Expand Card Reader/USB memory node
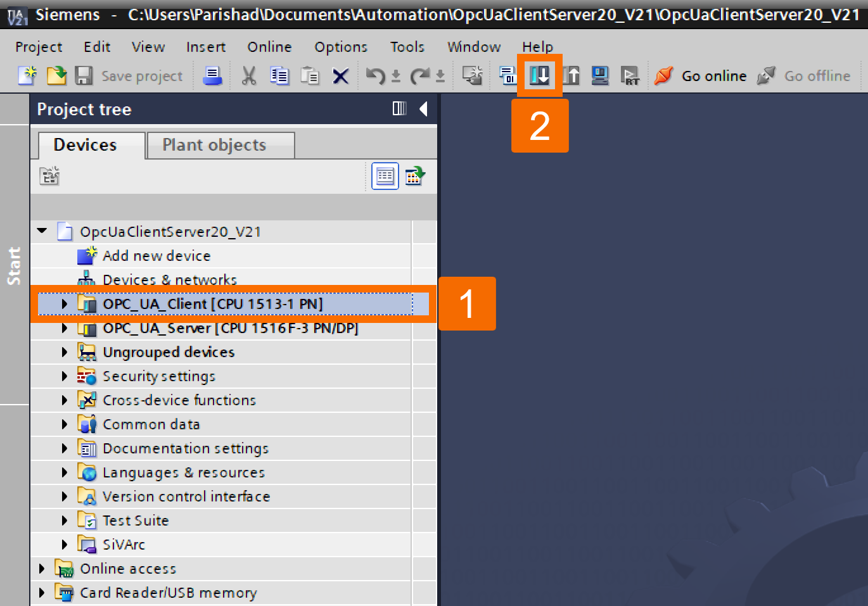The height and width of the screenshot is (606, 868). coord(42,593)
